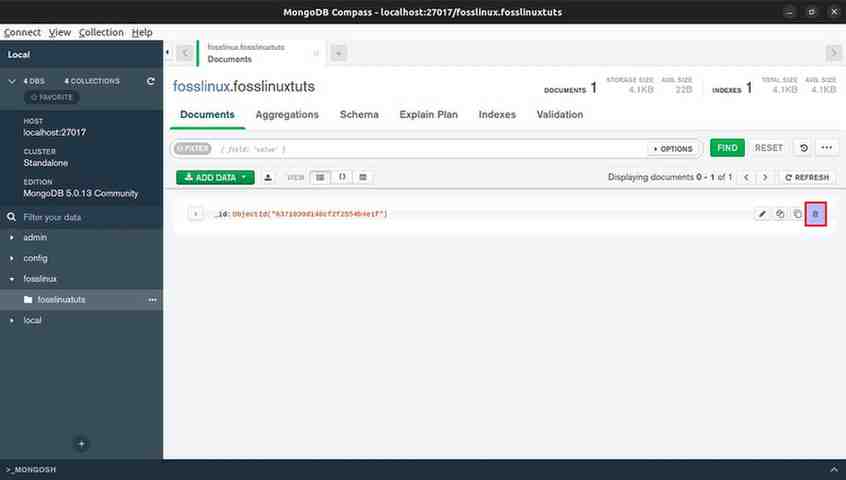Collapse the DBS overview chevron
The height and width of the screenshot is (480, 846).
coord(12,81)
